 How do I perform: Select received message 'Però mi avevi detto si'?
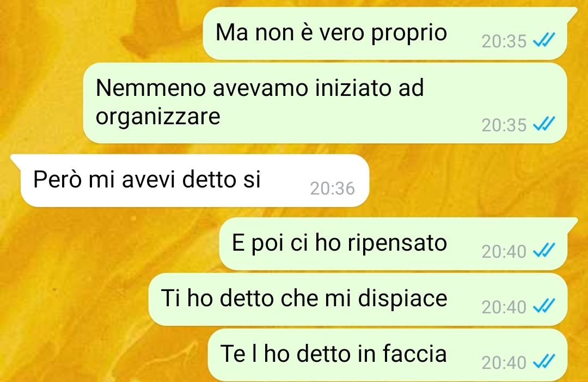click(x=194, y=180)
